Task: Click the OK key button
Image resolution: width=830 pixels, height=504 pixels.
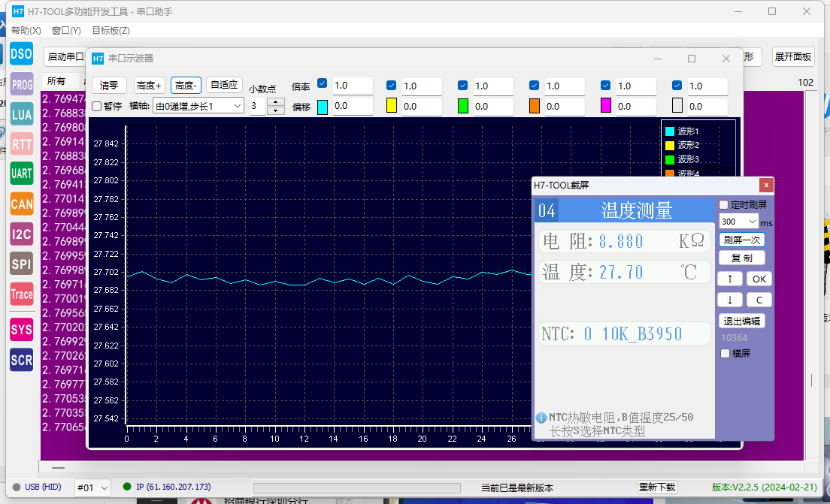Action: pos(759,279)
